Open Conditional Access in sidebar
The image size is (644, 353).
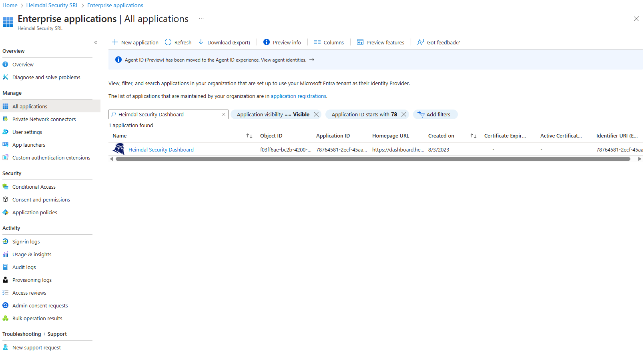point(34,187)
